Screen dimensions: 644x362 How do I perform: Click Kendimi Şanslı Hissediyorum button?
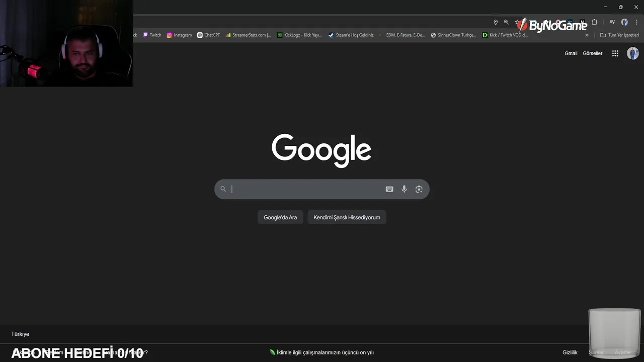click(347, 217)
